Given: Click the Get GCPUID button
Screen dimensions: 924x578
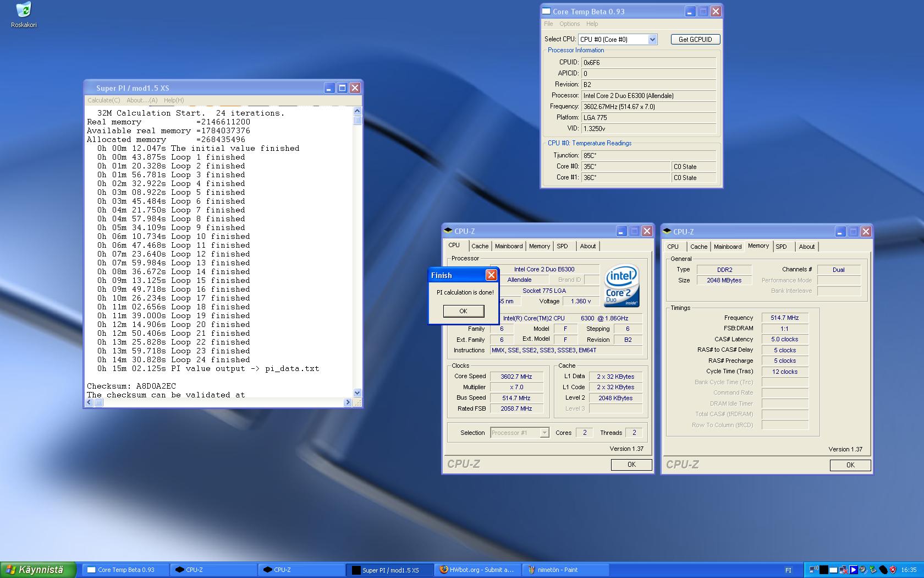Looking at the screenshot, I should pyautogui.click(x=695, y=39).
